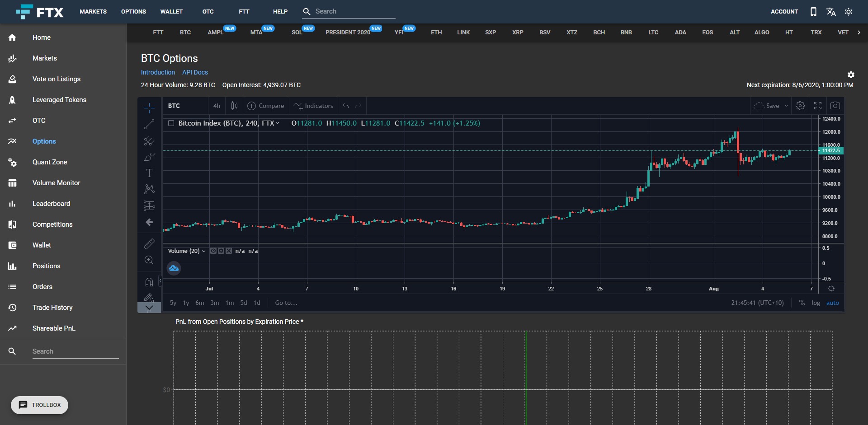Open the chart timezone clock menu
This screenshot has width=868, height=425.
[x=757, y=303]
